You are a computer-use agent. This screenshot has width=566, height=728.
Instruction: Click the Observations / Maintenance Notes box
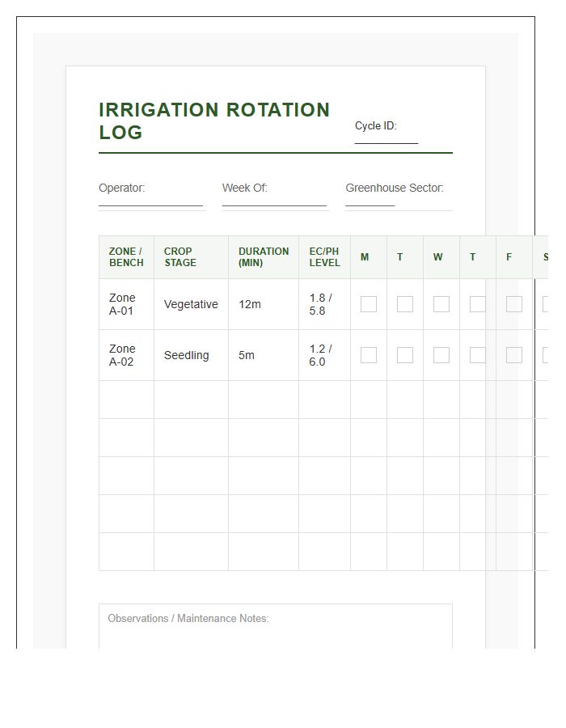tap(276, 626)
